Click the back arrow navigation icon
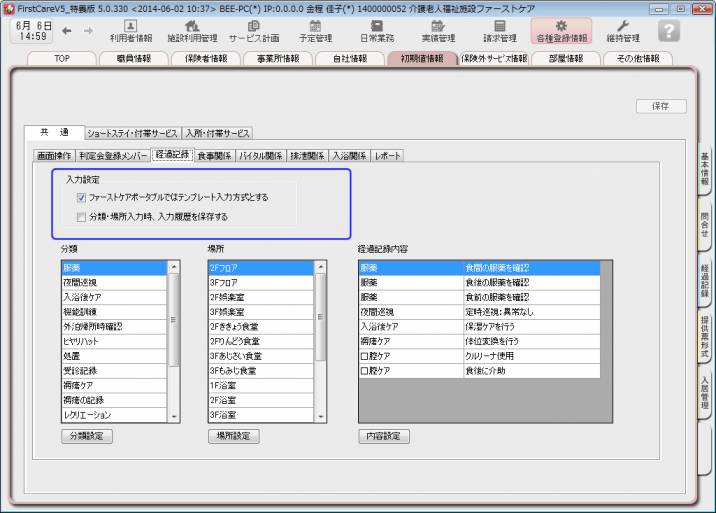Screen dimensions: 716x513 pos(65,31)
